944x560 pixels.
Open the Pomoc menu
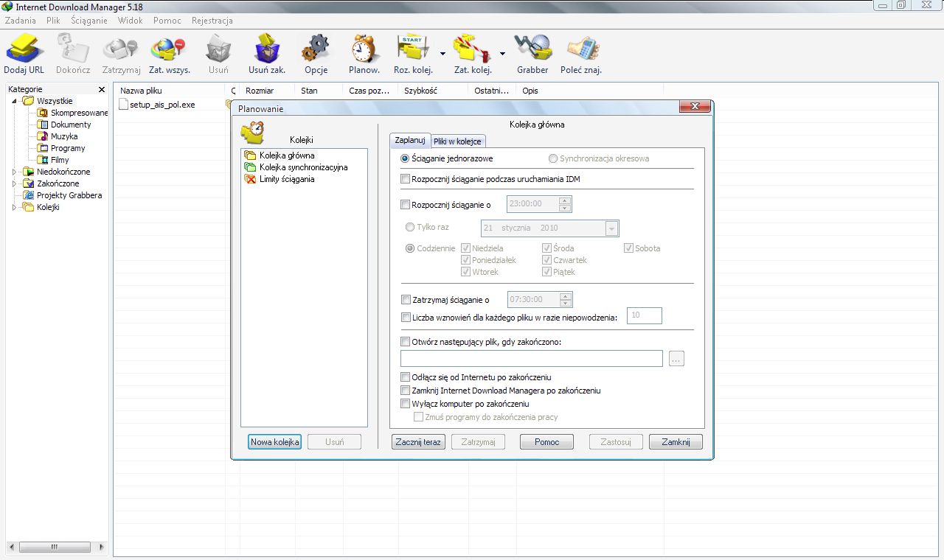point(167,21)
